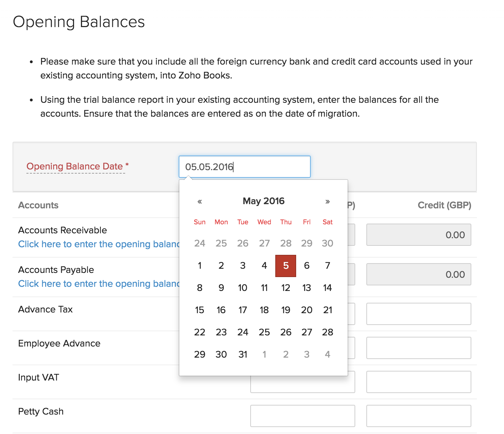Go to next month in calendar

[x=327, y=201]
